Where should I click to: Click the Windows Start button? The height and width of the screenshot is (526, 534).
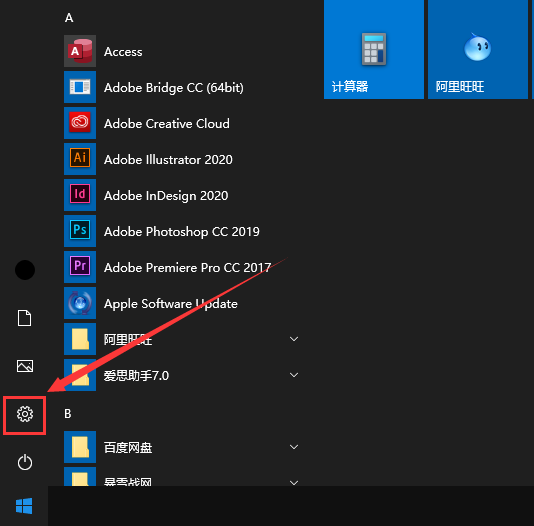point(24,506)
